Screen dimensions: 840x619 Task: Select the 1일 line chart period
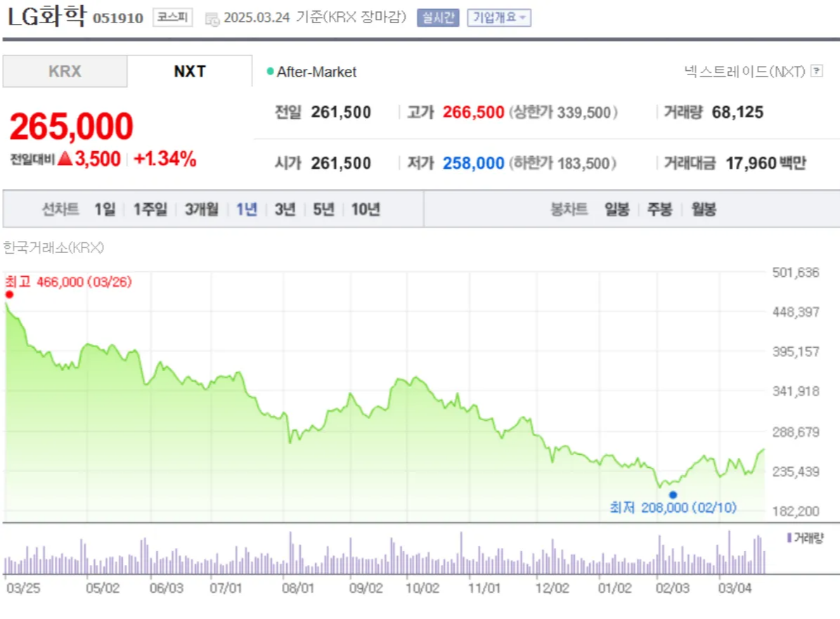click(x=105, y=209)
